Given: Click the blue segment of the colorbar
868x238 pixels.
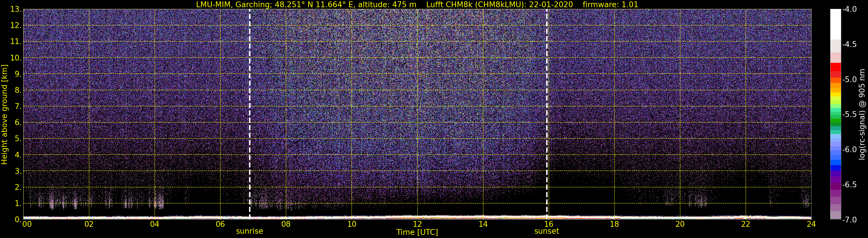Looking at the screenshot, I should coord(836,167).
